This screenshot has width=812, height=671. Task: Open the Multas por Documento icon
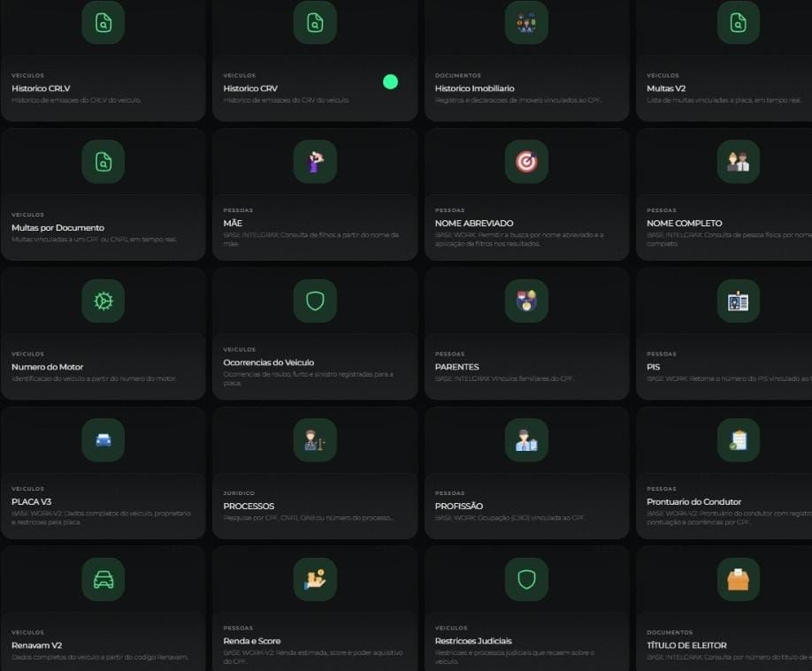pos(103,162)
